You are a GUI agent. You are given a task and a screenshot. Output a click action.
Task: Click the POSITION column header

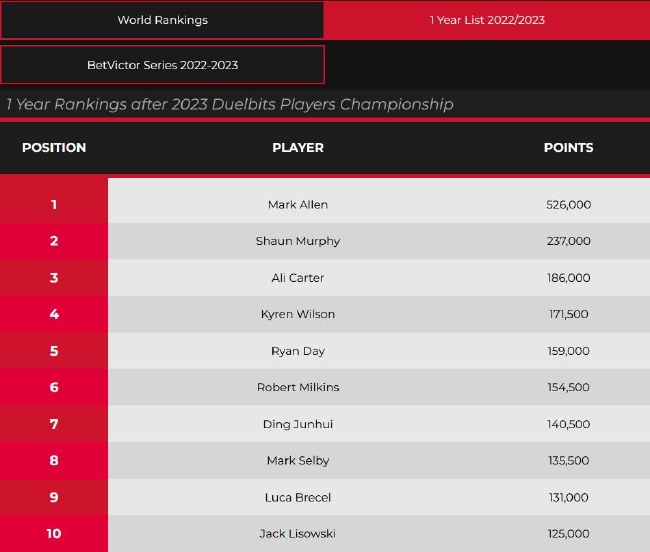click(x=54, y=147)
